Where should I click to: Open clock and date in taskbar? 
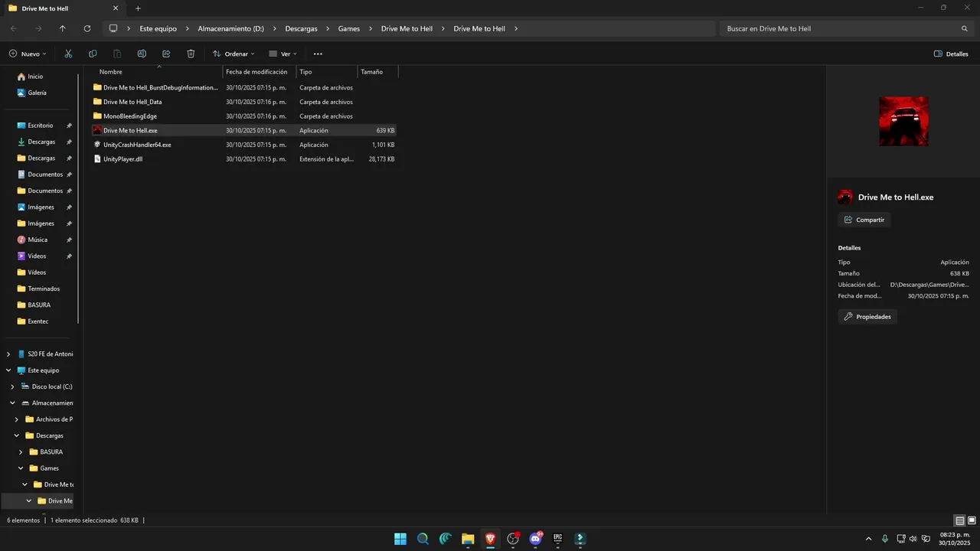coord(955,539)
